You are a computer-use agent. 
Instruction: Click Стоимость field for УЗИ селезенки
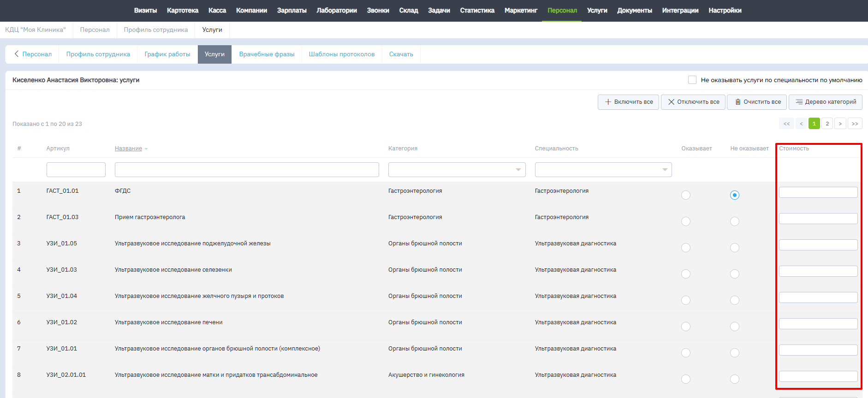(x=818, y=271)
